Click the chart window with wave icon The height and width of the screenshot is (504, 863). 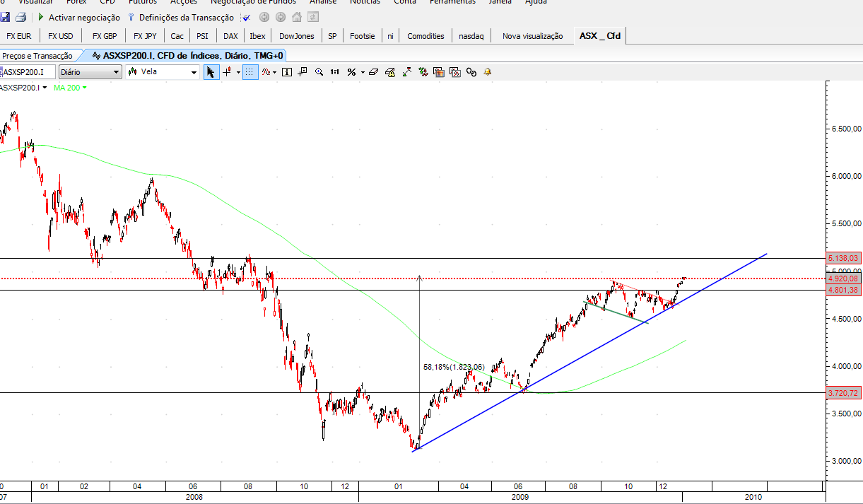tap(455, 71)
